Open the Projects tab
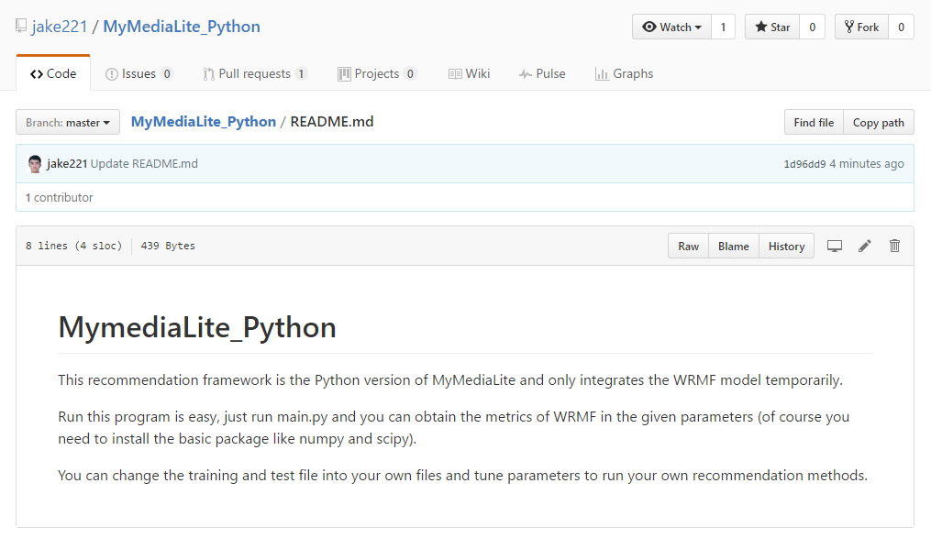 pos(377,73)
